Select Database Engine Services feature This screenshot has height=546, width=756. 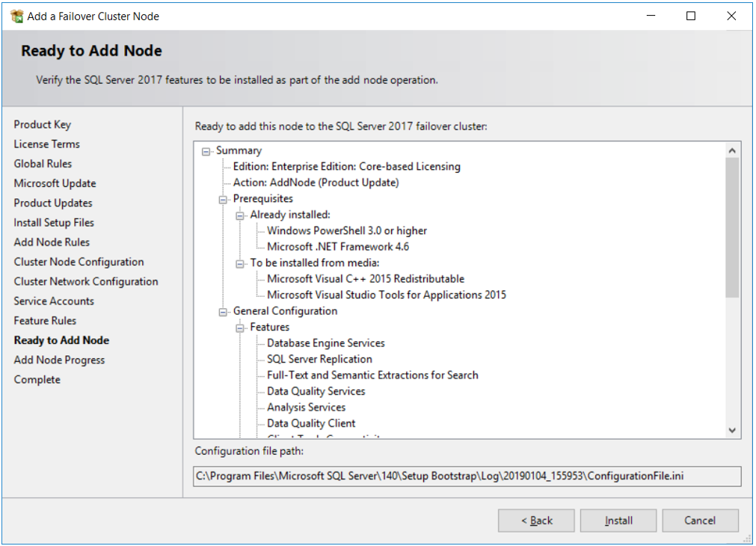(x=326, y=343)
